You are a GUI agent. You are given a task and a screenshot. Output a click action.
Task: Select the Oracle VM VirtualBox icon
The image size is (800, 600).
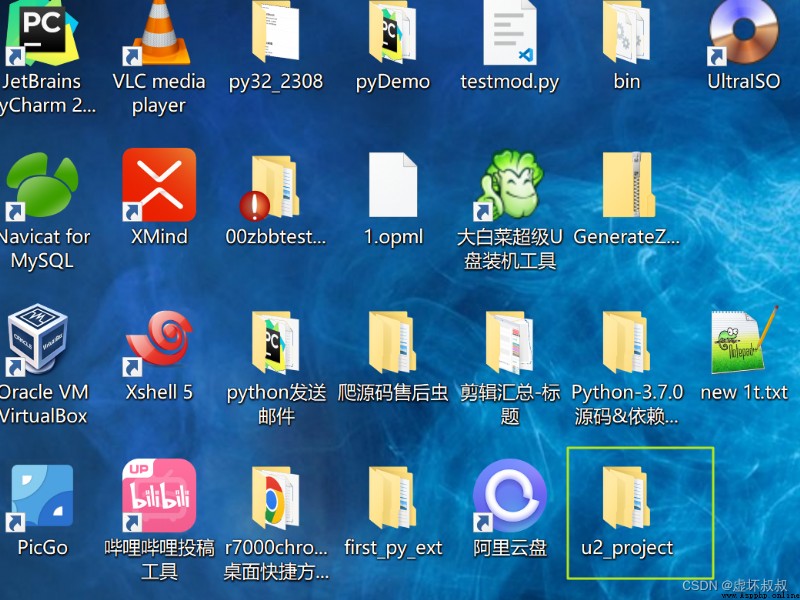37,340
